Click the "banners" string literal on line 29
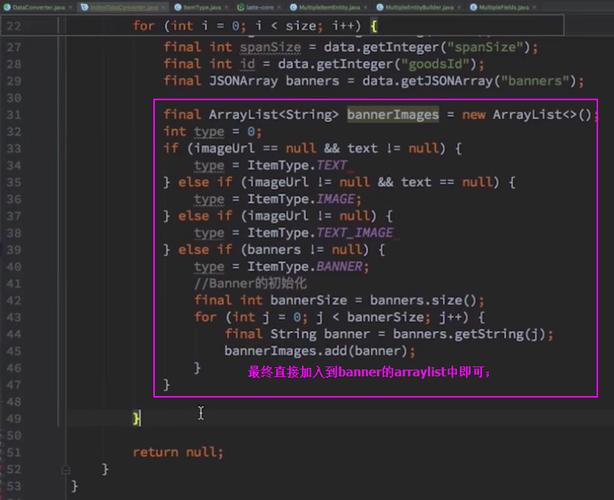 [535, 81]
